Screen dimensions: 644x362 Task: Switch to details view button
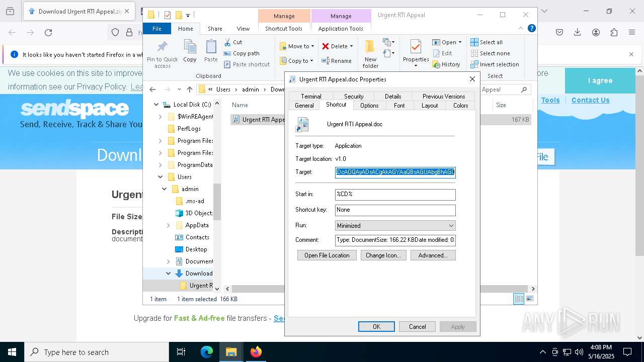(x=519, y=299)
